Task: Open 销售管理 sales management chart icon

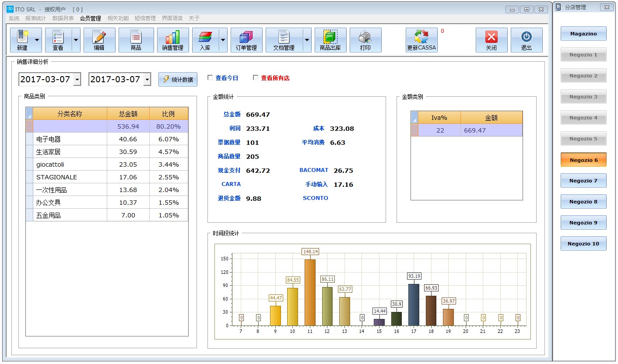Action: point(172,38)
